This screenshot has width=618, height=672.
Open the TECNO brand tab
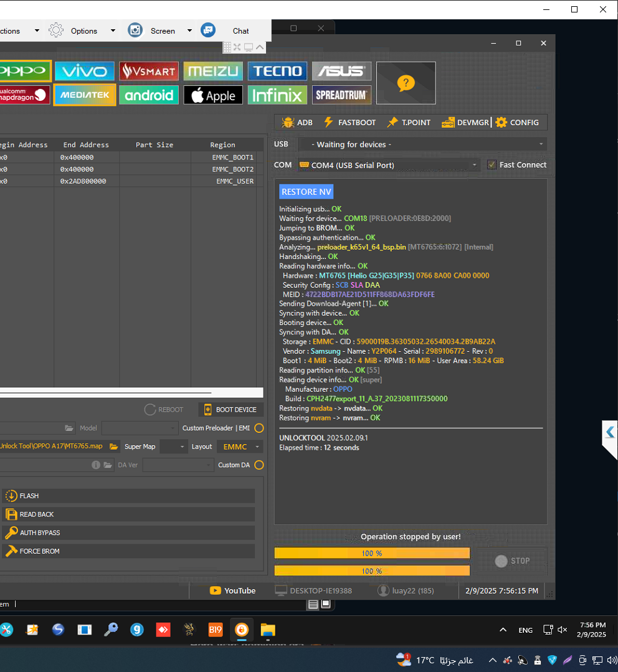[x=277, y=71]
